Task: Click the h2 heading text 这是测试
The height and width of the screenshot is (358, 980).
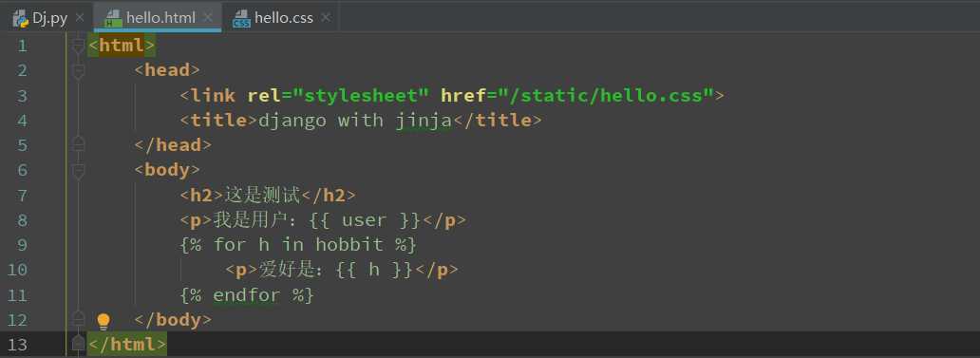Action: tap(262, 196)
